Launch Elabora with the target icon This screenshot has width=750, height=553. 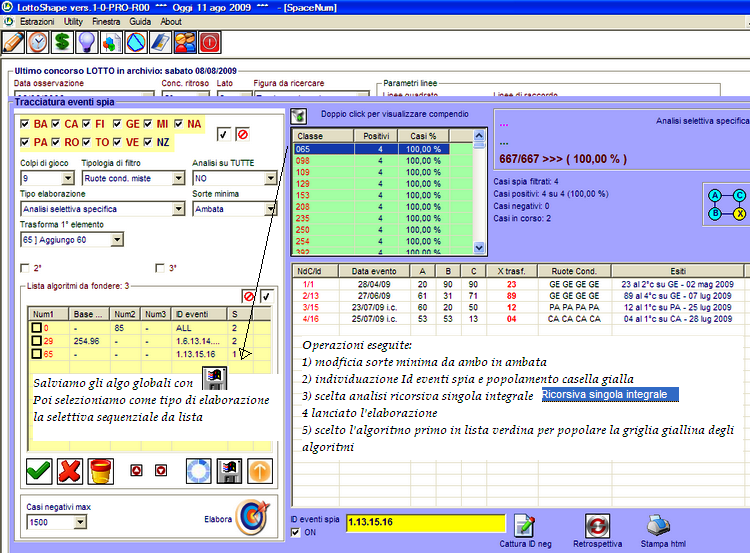click(x=253, y=517)
